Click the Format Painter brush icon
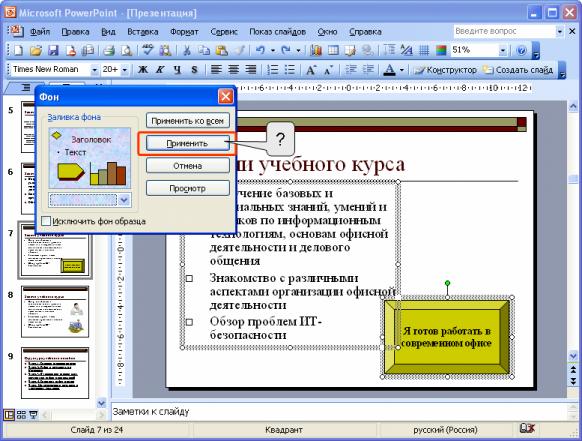 239,50
